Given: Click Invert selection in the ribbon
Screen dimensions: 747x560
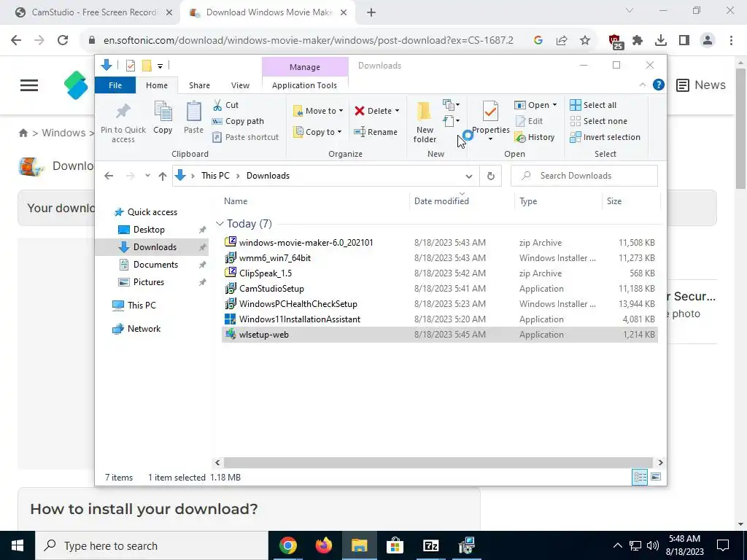Looking at the screenshot, I should click(x=605, y=137).
